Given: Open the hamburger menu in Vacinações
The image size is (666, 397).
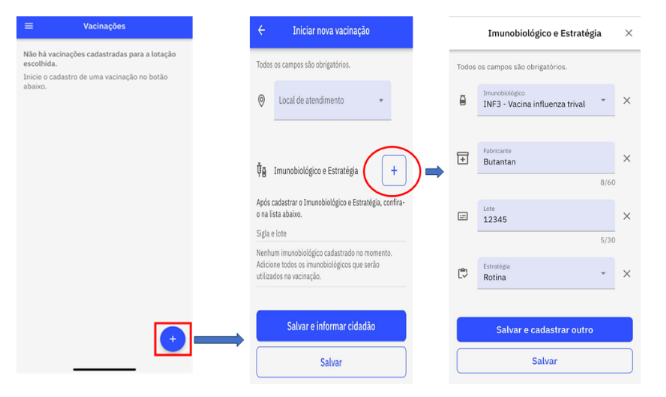Looking at the screenshot, I should [x=29, y=26].
